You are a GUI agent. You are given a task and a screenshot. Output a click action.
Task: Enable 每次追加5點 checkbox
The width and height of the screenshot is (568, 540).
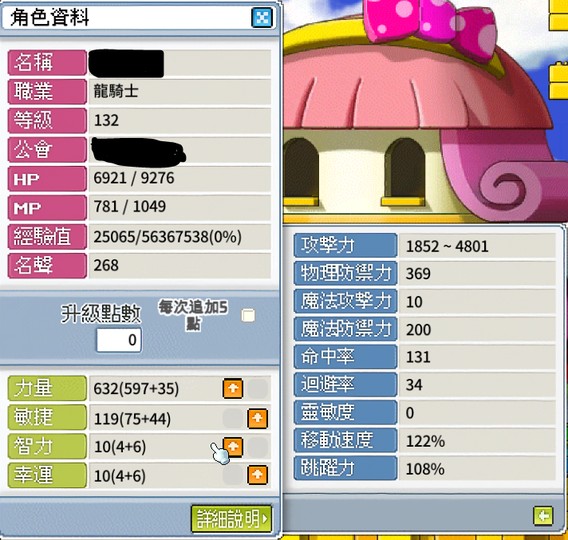pos(248,315)
